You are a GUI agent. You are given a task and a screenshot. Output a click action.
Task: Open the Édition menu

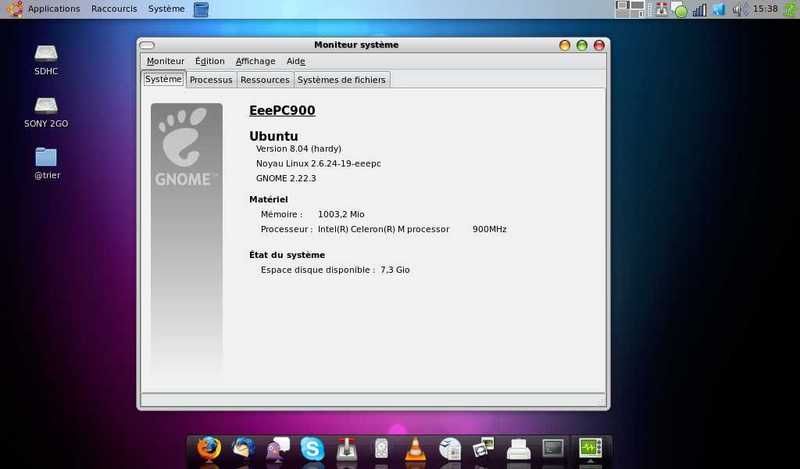pyautogui.click(x=210, y=61)
